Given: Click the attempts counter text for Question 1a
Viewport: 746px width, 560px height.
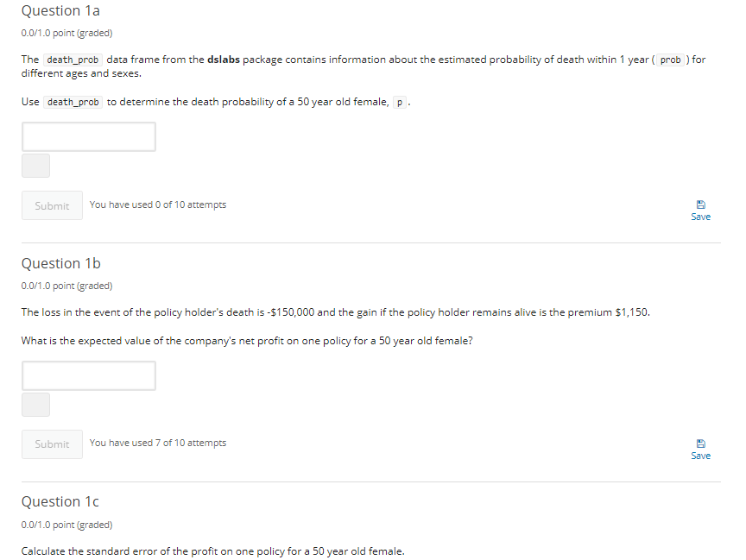Looking at the screenshot, I should 157,204.
